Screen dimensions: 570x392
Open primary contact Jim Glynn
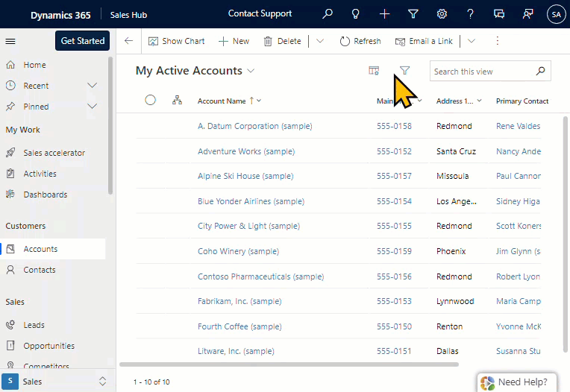[518, 251]
